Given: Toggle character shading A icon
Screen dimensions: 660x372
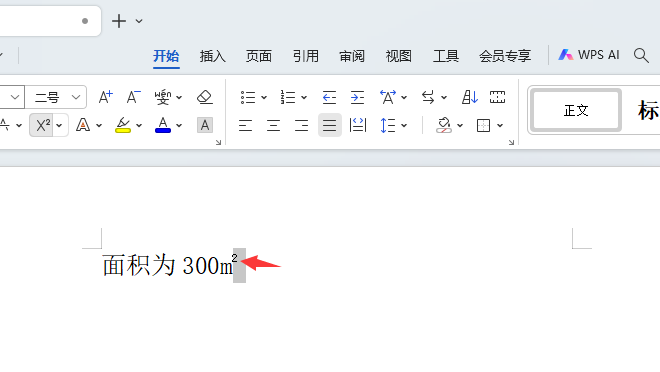Looking at the screenshot, I should pos(205,125).
